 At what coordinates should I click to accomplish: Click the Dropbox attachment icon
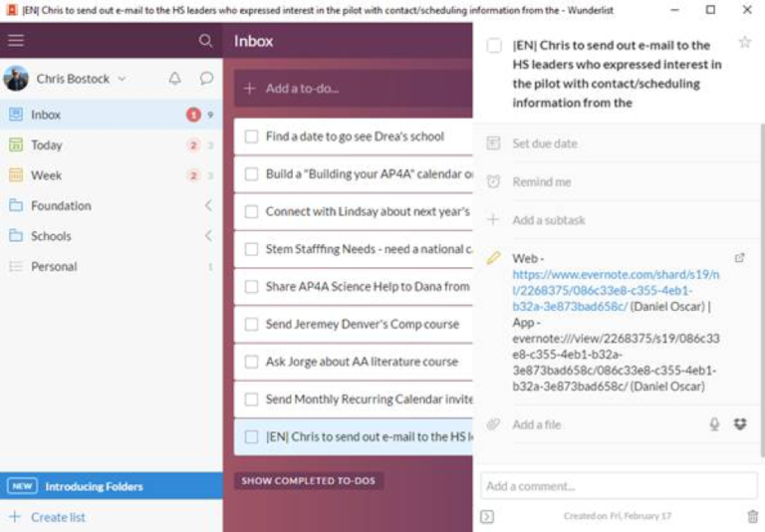click(740, 423)
